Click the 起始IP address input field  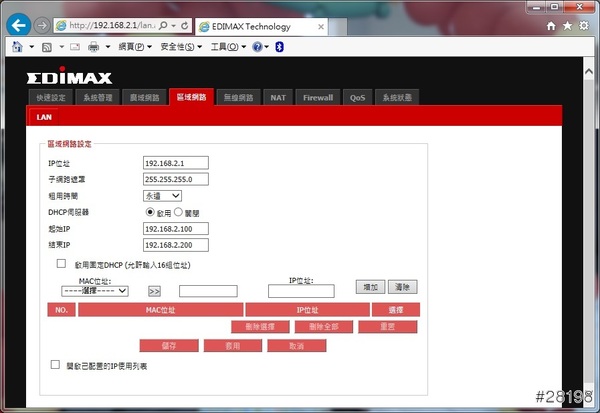tap(176, 228)
